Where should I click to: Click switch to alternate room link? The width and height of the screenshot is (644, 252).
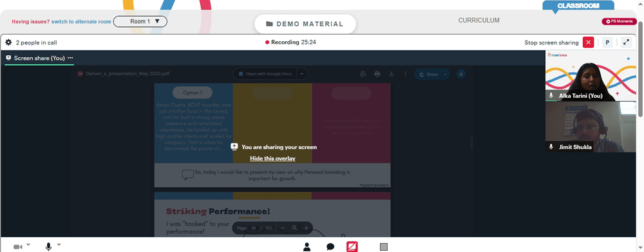(x=81, y=22)
